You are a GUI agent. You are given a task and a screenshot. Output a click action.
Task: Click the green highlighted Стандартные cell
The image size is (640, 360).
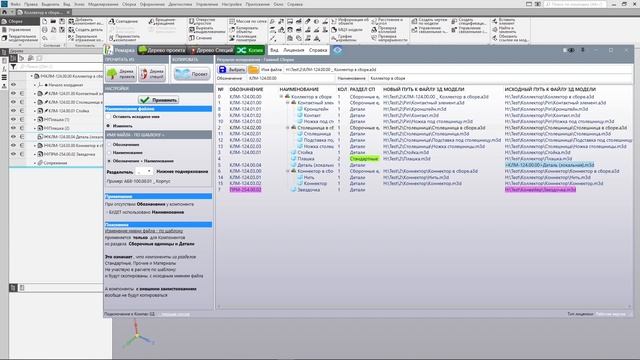pos(364,159)
